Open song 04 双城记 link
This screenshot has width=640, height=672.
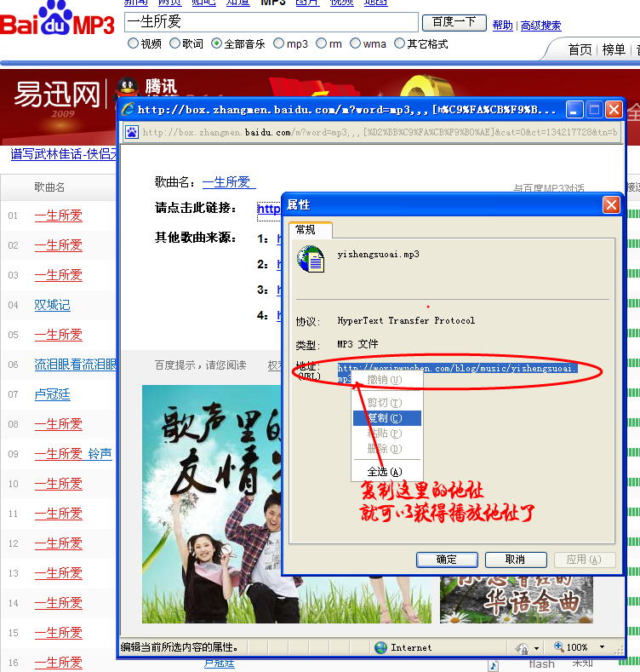click(x=52, y=305)
